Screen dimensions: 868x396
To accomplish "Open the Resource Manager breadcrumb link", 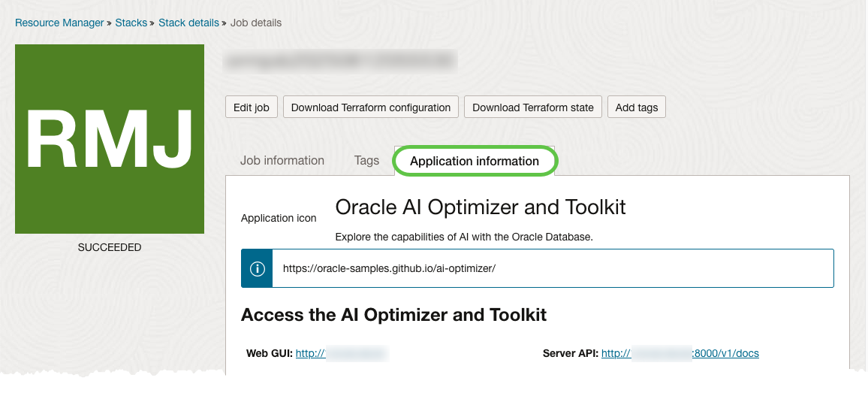I will pos(59,23).
